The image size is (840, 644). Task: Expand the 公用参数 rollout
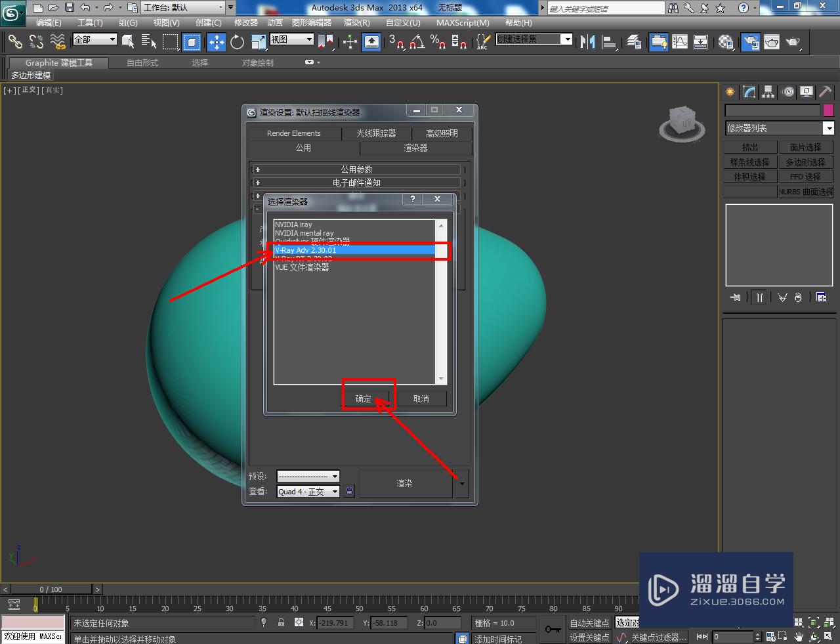[x=358, y=169]
